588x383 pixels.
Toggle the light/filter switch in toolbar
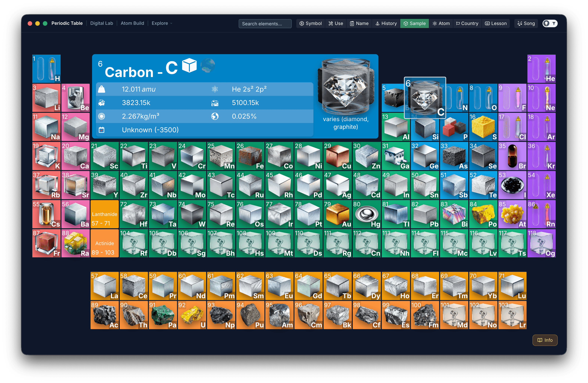click(550, 23)
